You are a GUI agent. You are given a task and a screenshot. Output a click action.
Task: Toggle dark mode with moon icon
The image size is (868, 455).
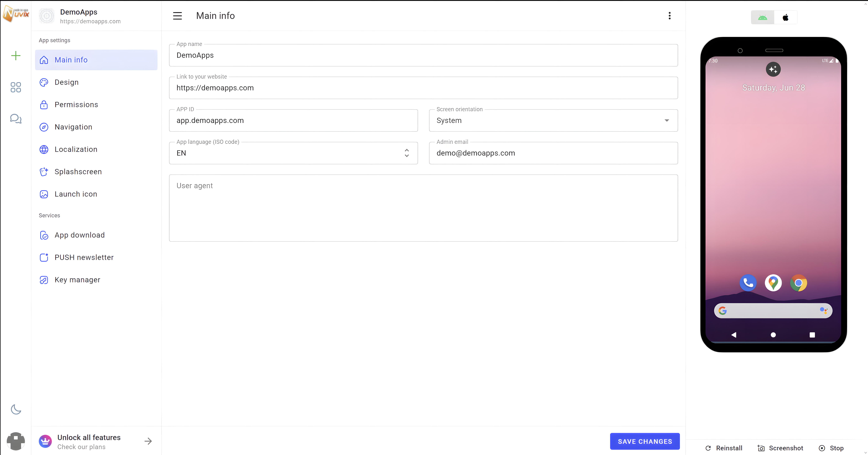click(x=16, y=409)
